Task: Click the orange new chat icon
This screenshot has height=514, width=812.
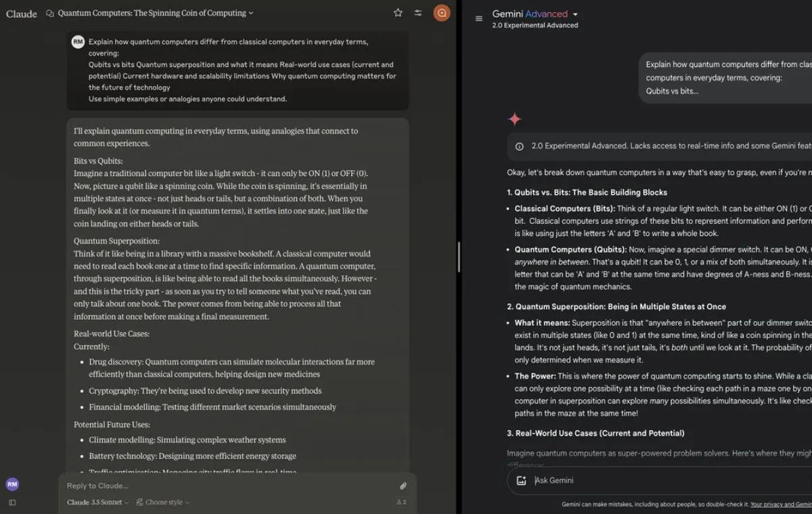Action: point(441,13)
